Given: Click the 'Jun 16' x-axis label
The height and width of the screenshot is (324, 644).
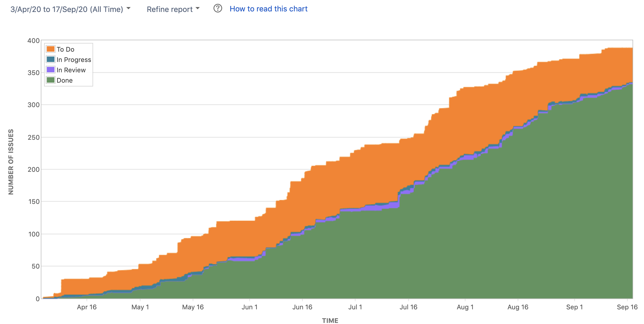Looking at the screenshot, I should coord(302,307).
